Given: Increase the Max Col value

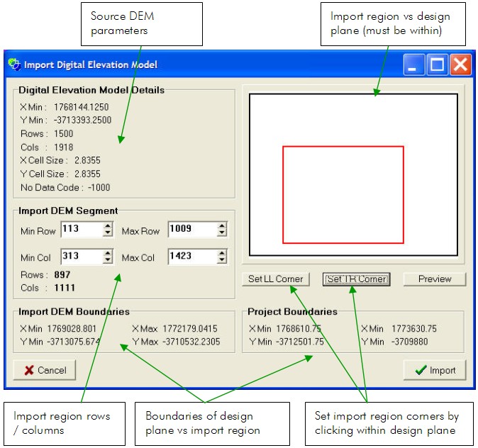Looking at the screenshot, I should 222,252.
